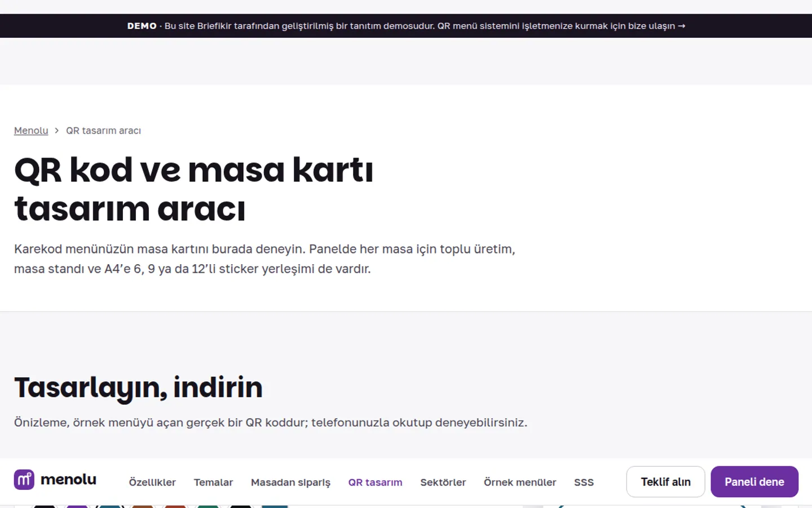Follow the Menolu breadcrumb link
Screen dimensions: 812x508
[31, 130]
